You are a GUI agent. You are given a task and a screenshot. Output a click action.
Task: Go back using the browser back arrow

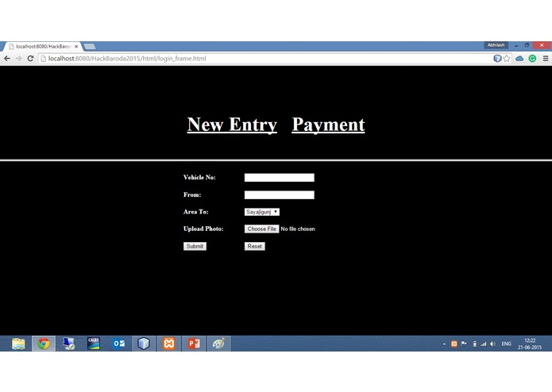coord(7,59)
